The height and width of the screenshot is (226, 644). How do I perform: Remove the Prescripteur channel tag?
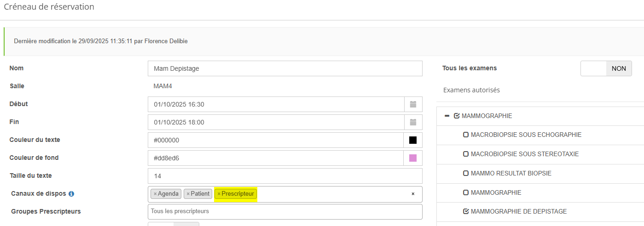(219, 194)
